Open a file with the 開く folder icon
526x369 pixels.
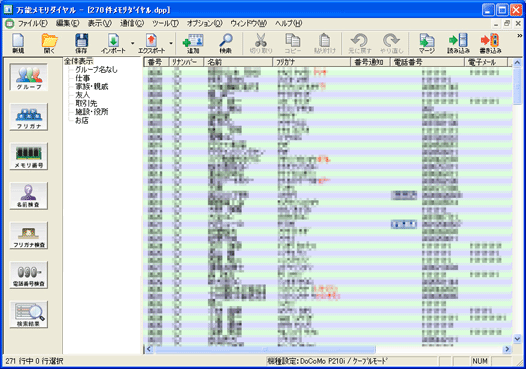(49, 43)
